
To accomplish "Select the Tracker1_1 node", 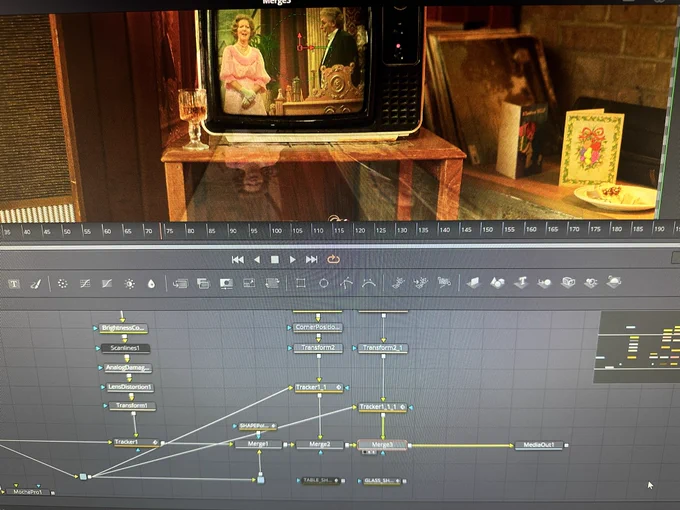I will click(319, 387).
